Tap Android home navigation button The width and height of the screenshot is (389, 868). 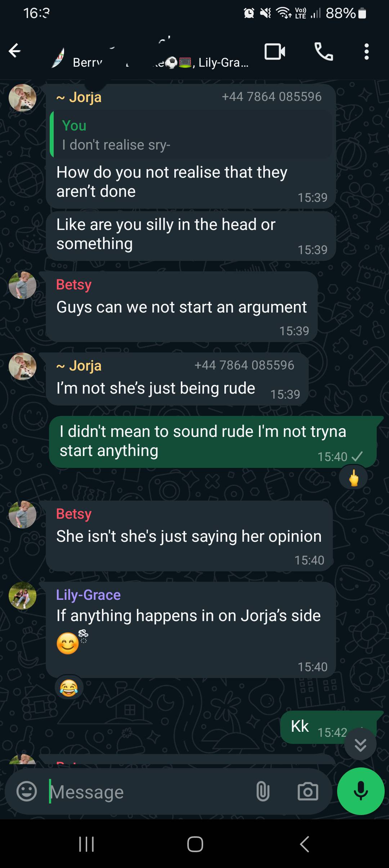[x=195, y=844]
